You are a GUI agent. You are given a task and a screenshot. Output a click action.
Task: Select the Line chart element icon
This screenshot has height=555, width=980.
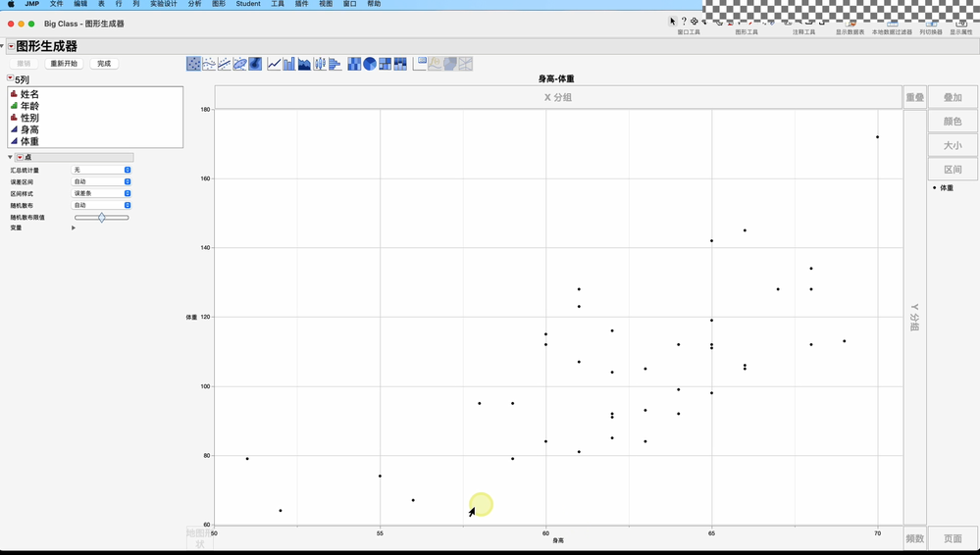pyautogui.click(x=274, y=64)
